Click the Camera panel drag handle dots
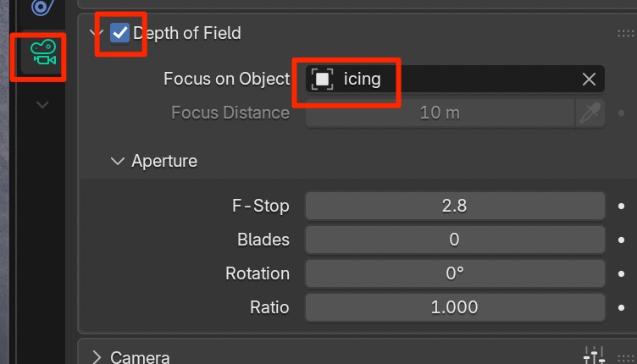The width and height of the screenshot is (637, 364). pos(626,357)
